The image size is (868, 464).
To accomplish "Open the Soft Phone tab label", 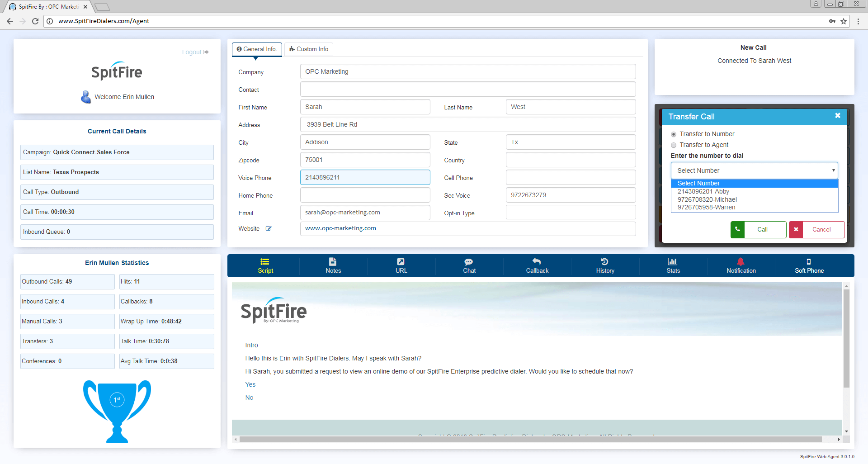I will click(x=809, y=270).
